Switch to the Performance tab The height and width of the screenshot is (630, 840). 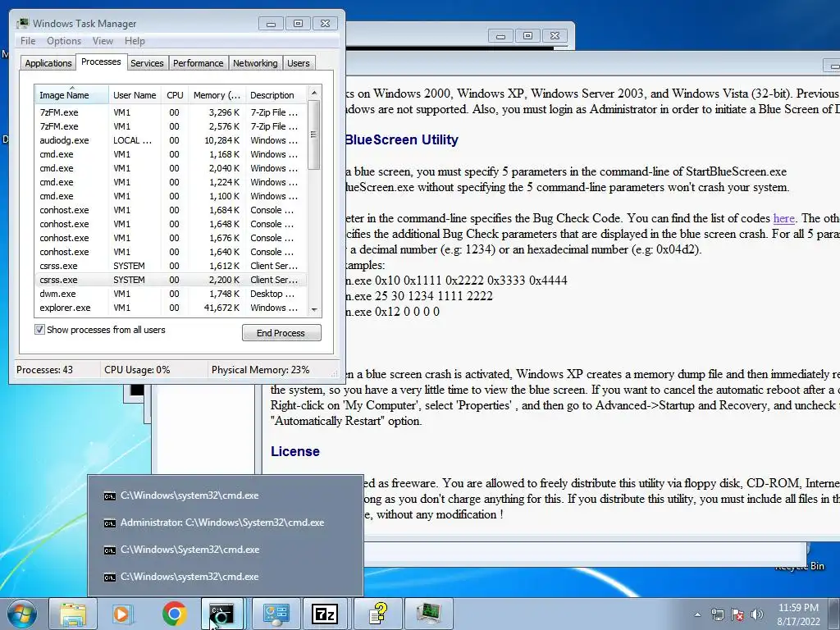[198, 63]
